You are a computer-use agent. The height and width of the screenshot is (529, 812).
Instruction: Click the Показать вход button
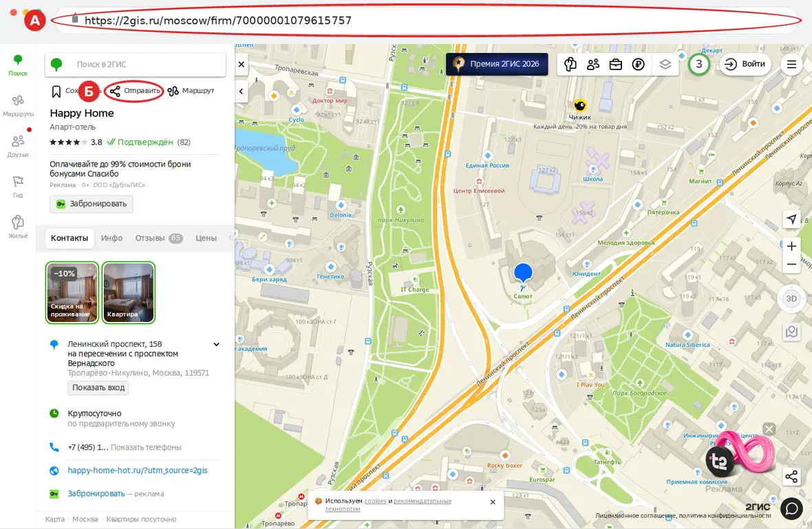pyautogui.click(x=98, y=388)
